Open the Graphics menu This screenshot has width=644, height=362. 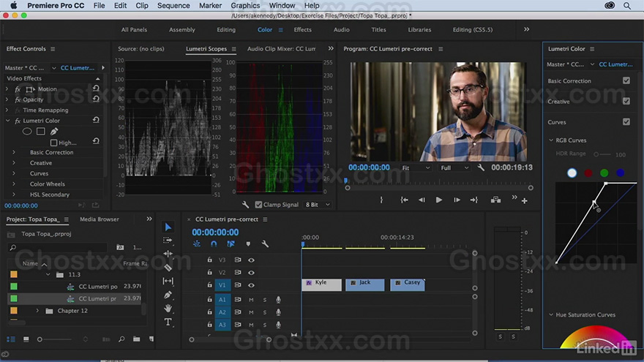tap(245, 5)
